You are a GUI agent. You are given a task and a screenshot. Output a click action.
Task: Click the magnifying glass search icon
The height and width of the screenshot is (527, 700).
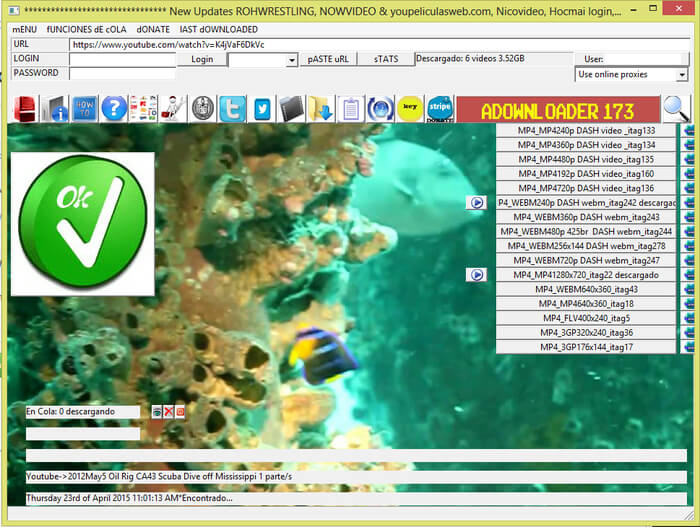click(x=677, y=108)
